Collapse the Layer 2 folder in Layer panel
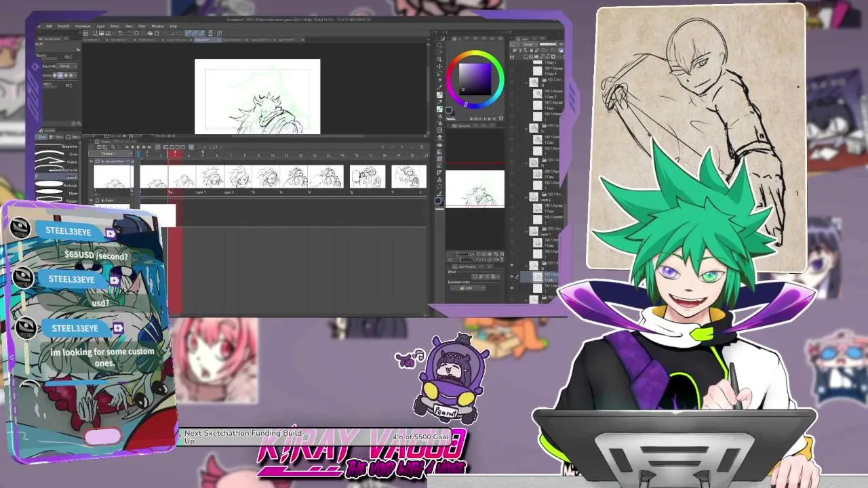 526,197
